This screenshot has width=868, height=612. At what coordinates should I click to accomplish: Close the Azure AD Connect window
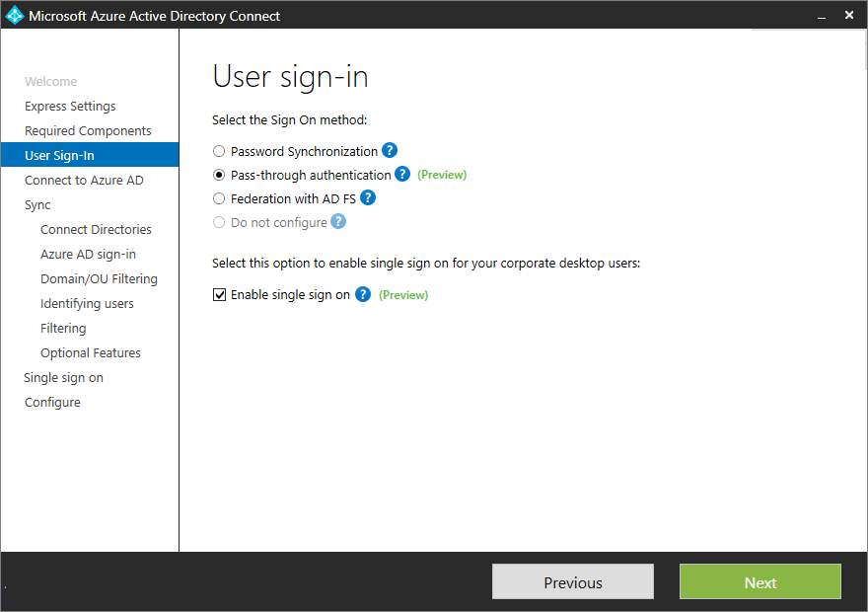pyautogui.click(x=849, y=15)
